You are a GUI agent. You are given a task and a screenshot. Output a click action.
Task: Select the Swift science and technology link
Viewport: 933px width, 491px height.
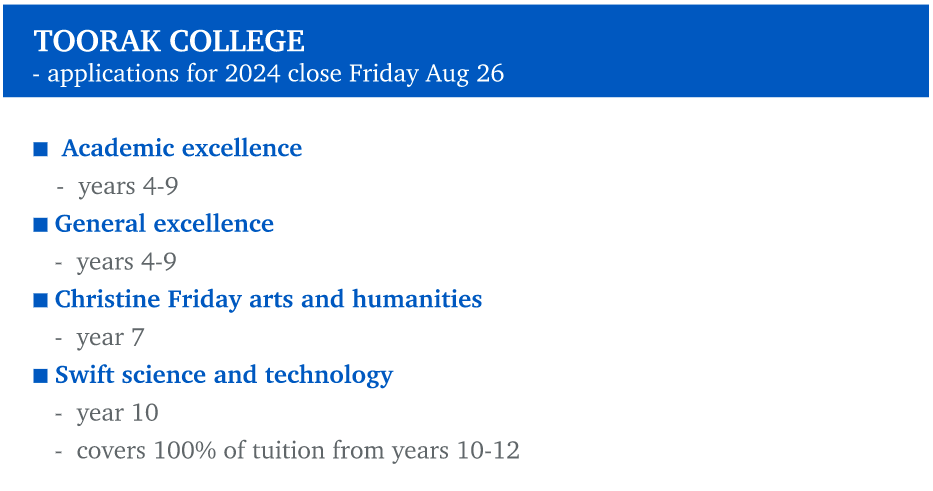224,375
